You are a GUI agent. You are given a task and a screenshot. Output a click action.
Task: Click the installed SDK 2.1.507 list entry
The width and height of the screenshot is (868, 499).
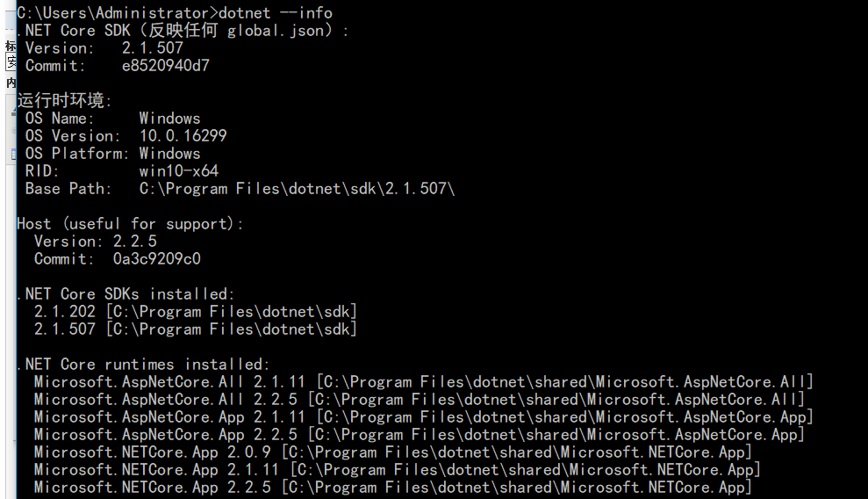point(196,329)
